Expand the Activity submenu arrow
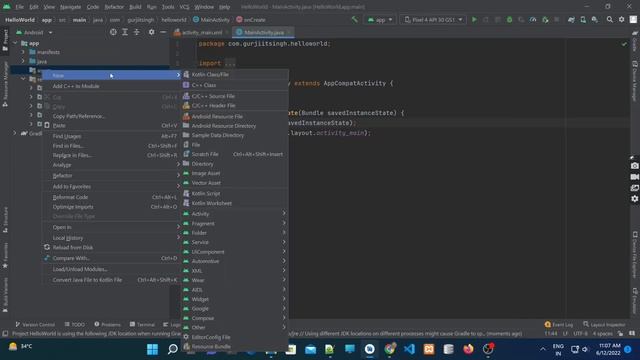The height and width of the screenshot is (360, 640). click(x=284, y=213)
